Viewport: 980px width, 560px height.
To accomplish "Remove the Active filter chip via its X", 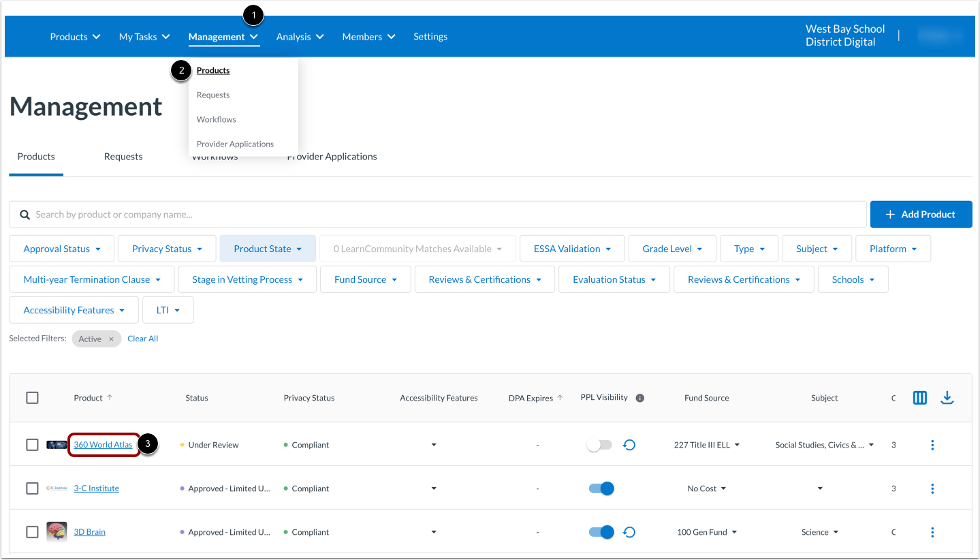I will [x=112, y=339].
